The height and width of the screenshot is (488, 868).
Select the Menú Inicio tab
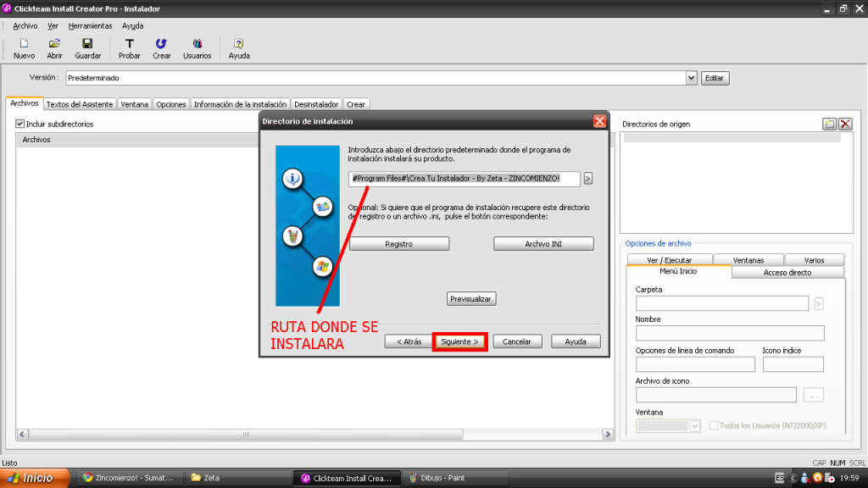click(x=678, y=272)
